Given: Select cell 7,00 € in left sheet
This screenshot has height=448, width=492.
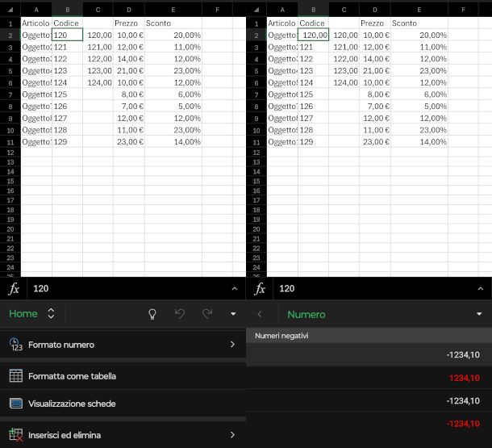Looking at the screenshot, I should [129, 107].
